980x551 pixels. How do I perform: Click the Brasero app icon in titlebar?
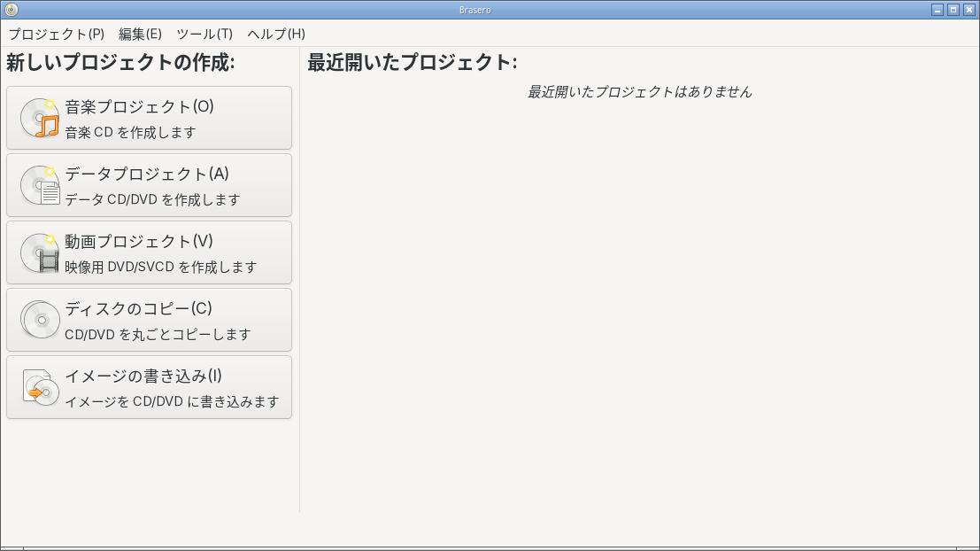(12, 10)
